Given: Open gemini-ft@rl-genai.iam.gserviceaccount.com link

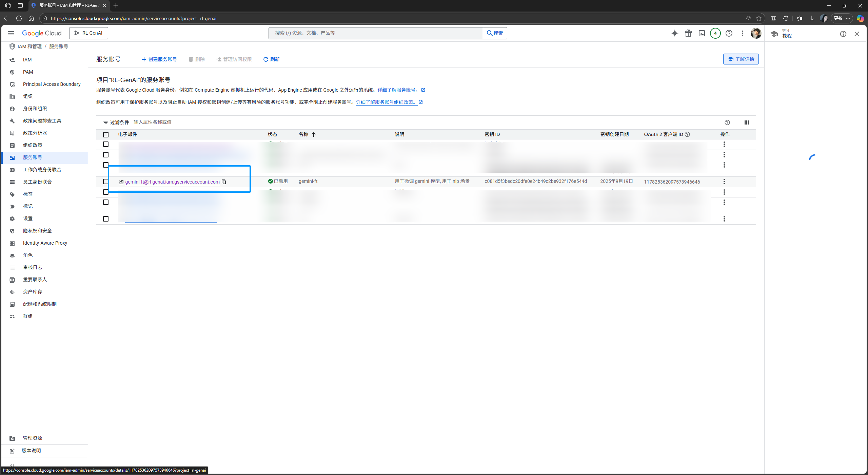Looking at the screenshot, I should click(172, 182).
